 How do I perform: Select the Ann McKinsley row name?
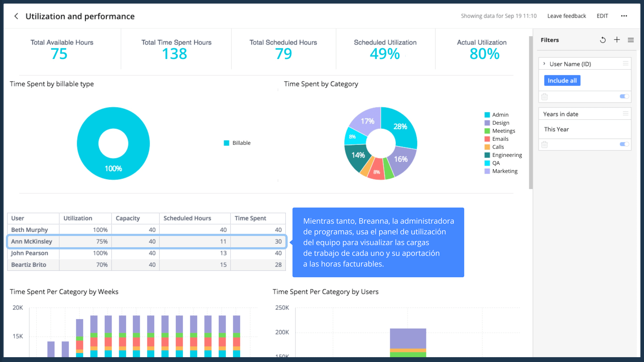32,241
